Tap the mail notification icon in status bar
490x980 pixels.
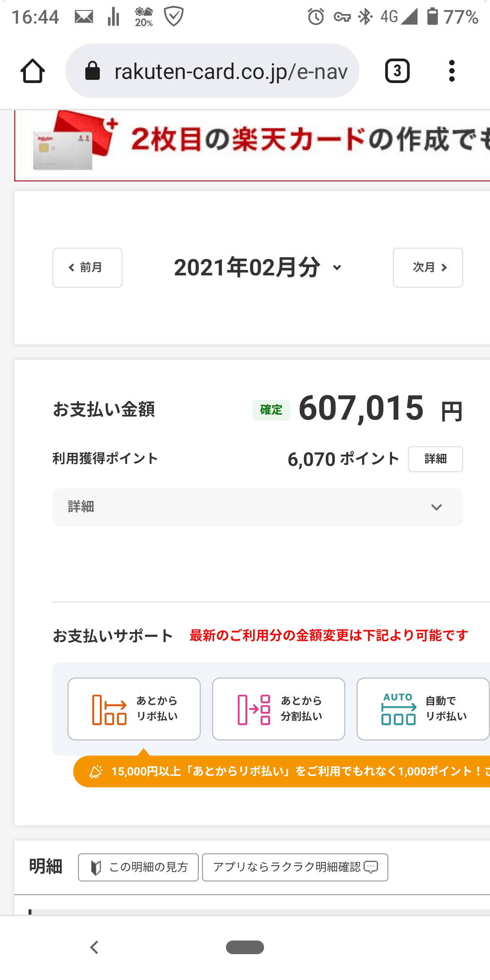point(84,17)
